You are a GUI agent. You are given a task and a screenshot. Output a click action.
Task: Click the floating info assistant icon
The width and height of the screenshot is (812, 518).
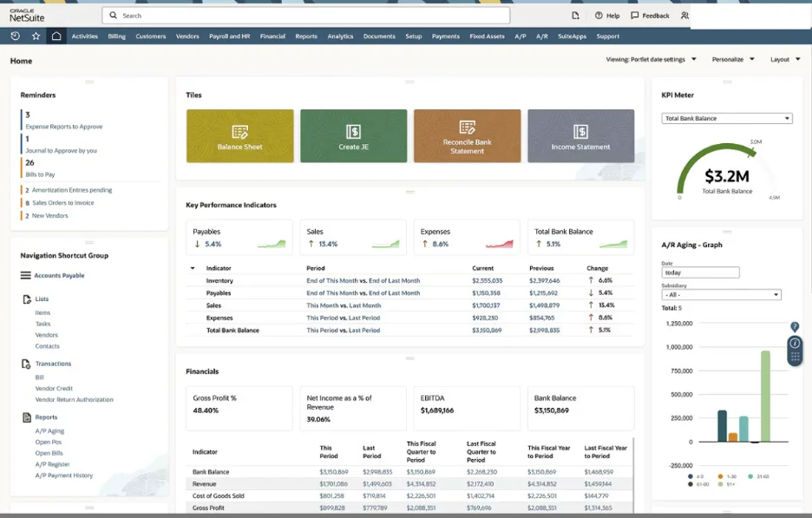(x=795, y=343)
